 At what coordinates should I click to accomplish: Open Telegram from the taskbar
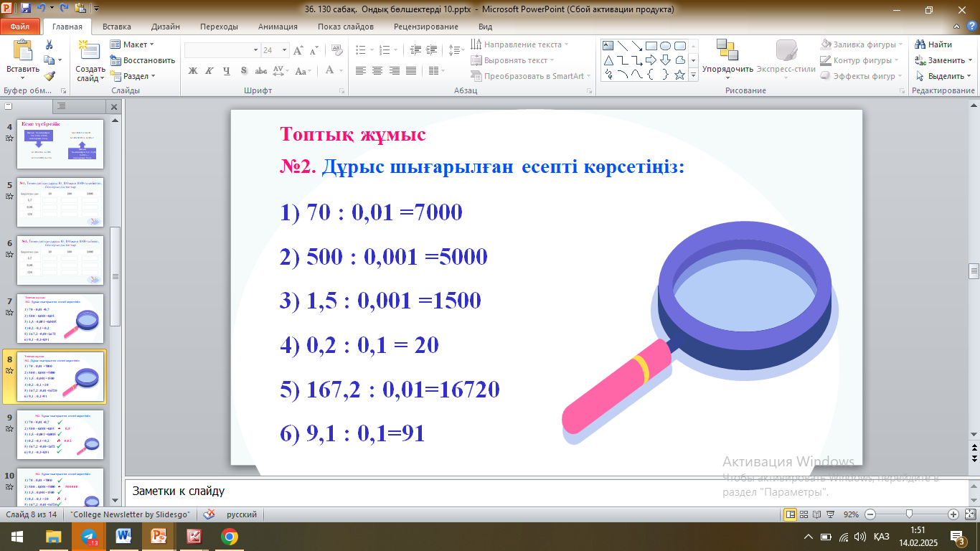coord(89,537)
